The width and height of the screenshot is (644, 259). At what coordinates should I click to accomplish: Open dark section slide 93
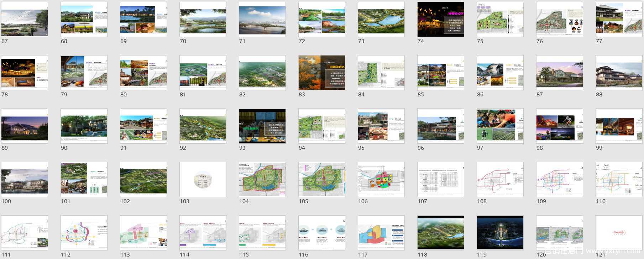tap(262, 126)
